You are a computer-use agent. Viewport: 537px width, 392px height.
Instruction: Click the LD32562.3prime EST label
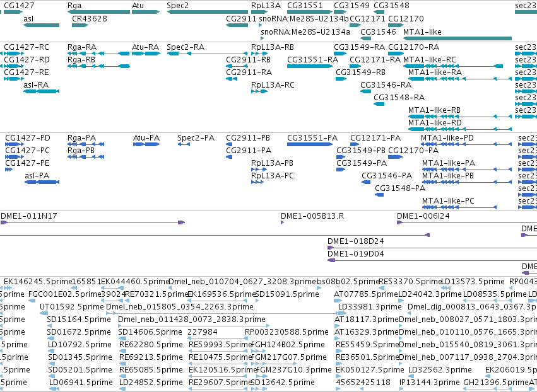pyautogui.click(x=440, y=370)
